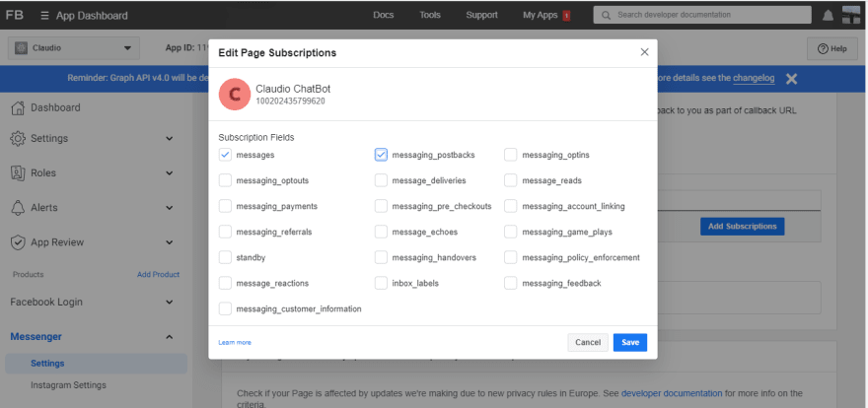Image resolution: width=868 pixels, height=408 pixels.
Task: Open the developer documentation link
Action: coord(672,393)
